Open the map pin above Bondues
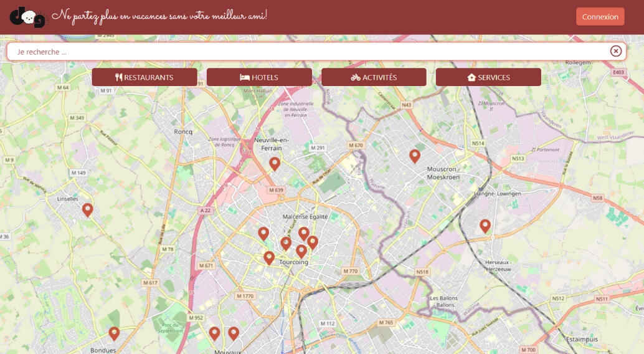Screen dimensions: 644x354 (x=114, y=333)
